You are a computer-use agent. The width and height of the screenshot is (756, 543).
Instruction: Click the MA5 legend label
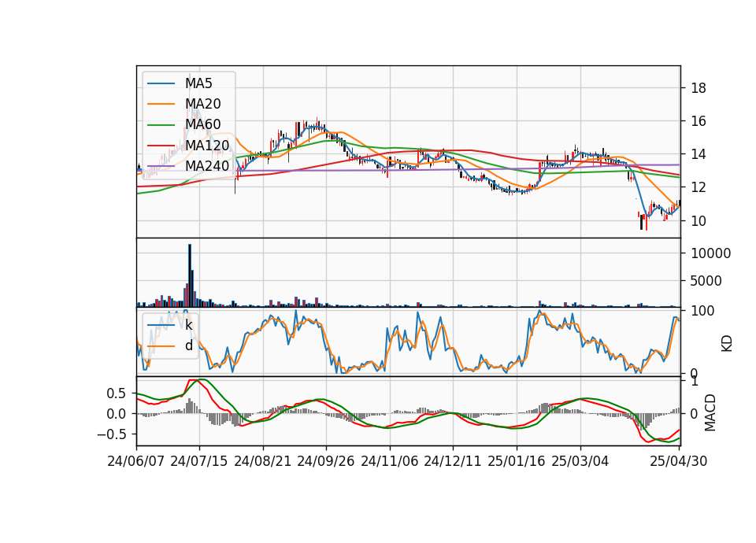point(198,83)
